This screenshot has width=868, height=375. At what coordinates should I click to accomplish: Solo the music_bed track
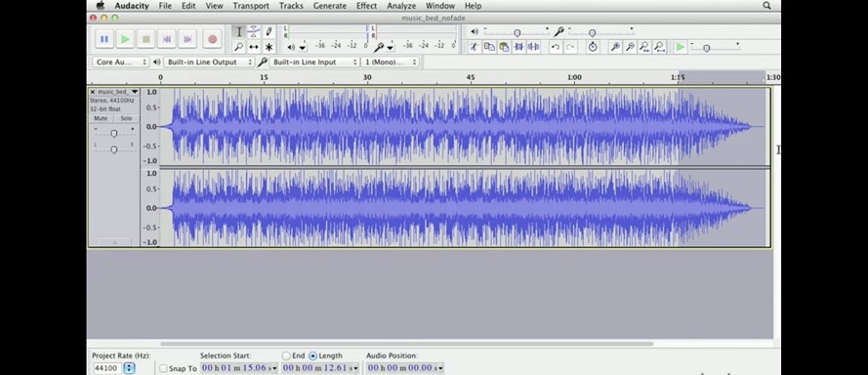(126, 118)
